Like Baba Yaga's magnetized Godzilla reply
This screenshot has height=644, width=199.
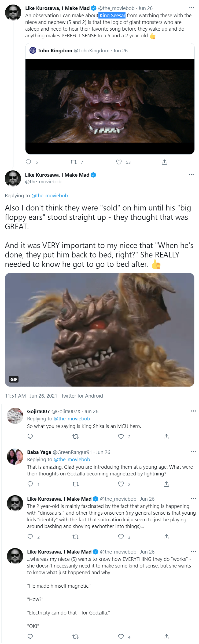pyautogui.click(x=121, y=484)
